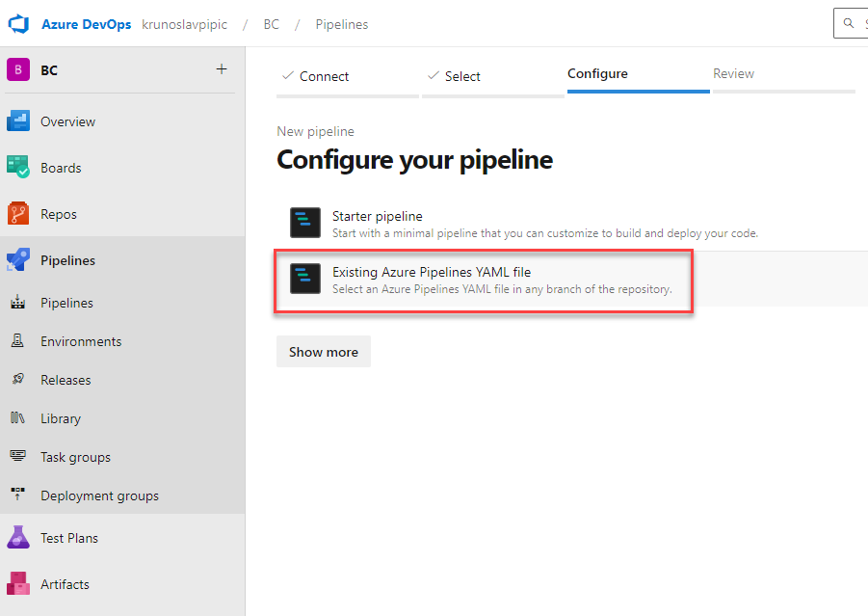Open the Boards section icon
Image resolution: width=868 pixels, height=616 pixels.
coord(18,168)
